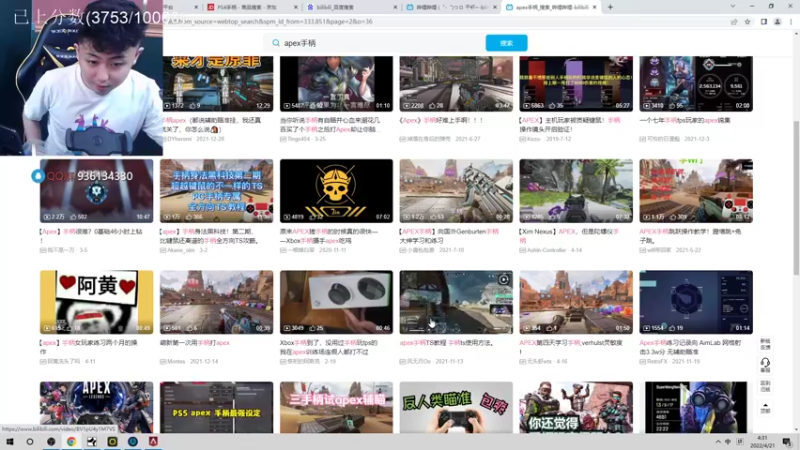
Task: Click the page vertical scrollbar
Action: [796, 199]
